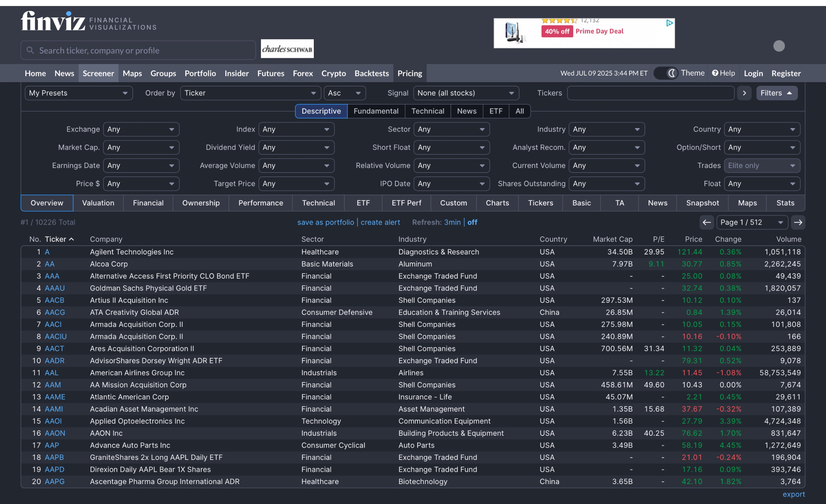Open the Sector filter dropdown

coord(451,129)
